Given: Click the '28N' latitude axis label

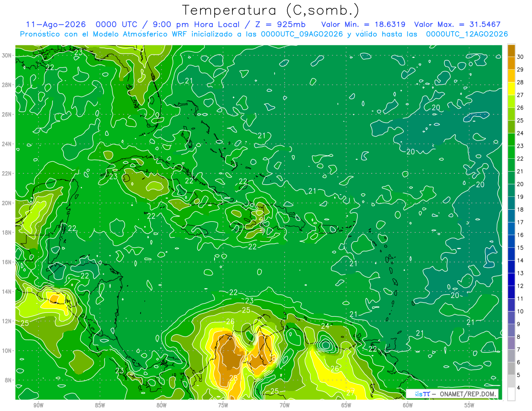Looking at the screenshot, I should (8, 85).
